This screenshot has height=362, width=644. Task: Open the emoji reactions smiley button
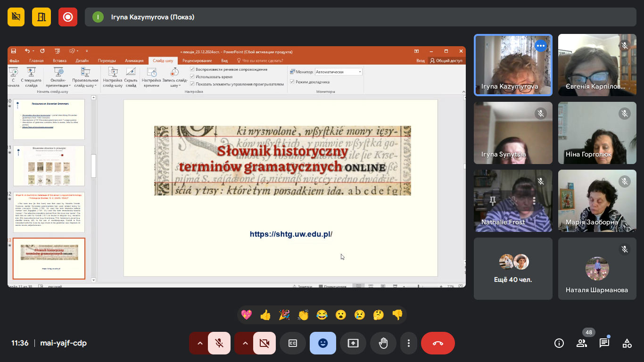(x=323, y=343)
